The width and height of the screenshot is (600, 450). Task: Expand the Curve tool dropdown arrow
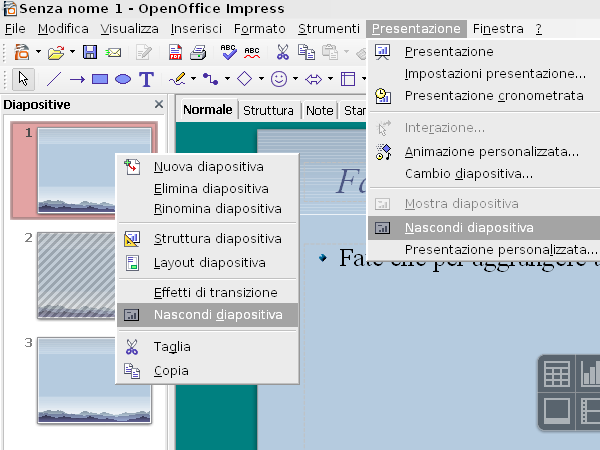[x=194, y=79]
